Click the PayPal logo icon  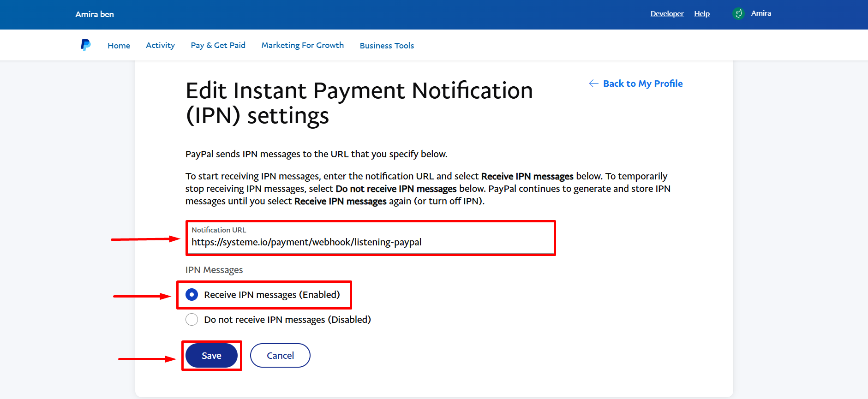86,45
